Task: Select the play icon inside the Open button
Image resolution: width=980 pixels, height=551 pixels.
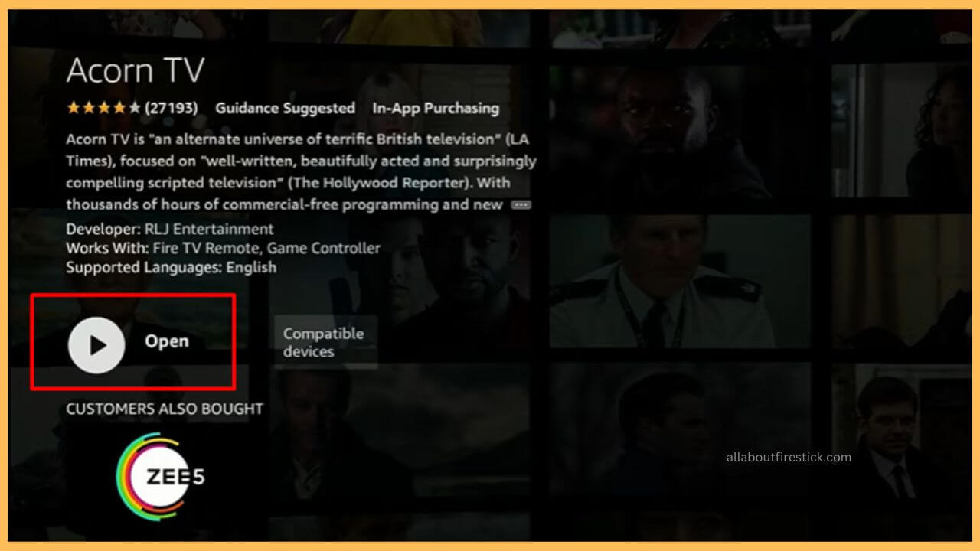Action: tap(96, 344)
